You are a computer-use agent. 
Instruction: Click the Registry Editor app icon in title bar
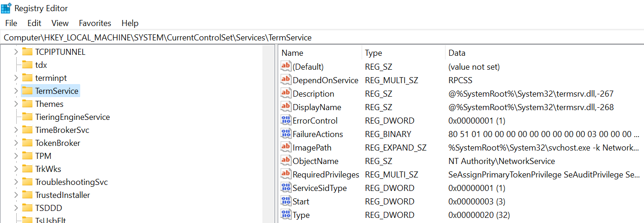pyautogui.click(x=6, y=8)
